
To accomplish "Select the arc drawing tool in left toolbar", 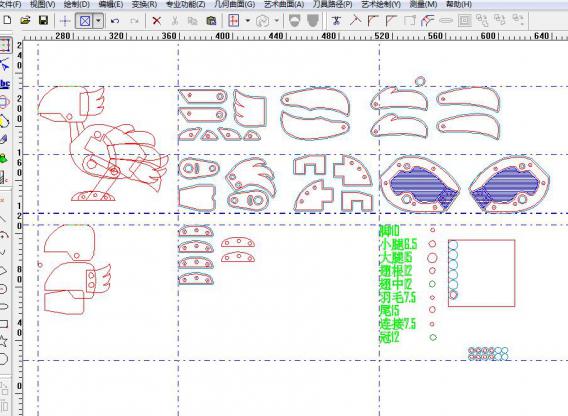I will pos(3,235).
